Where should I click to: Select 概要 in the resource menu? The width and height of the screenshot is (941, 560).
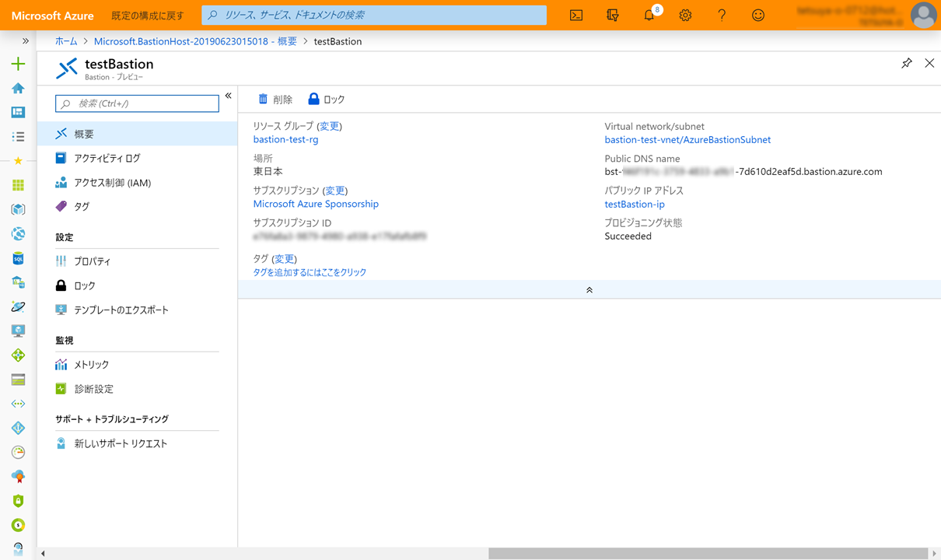click(137, 134)
